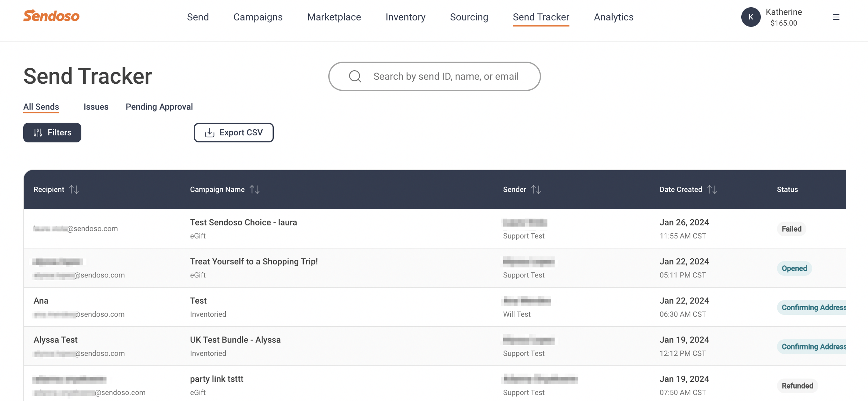This screenshot has height=401, width=868.
Task: Switch to the Issues tab
Action: [96, 107]
